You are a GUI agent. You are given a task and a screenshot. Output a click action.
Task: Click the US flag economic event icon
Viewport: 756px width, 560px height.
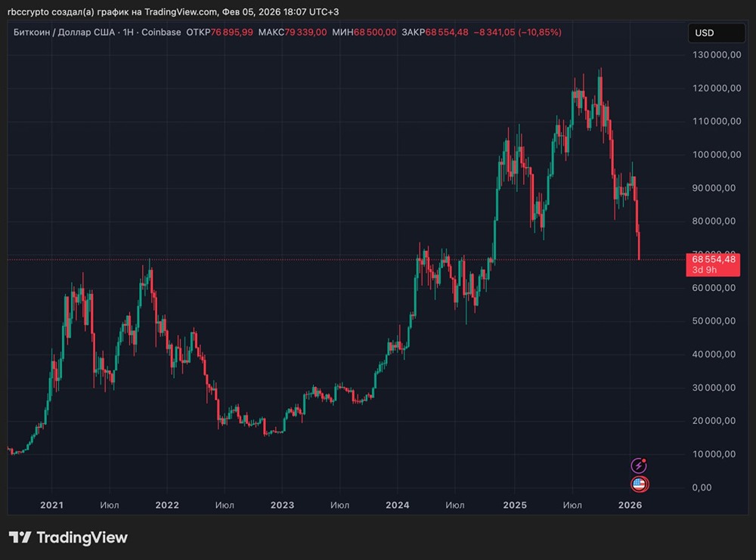[639, 484]
